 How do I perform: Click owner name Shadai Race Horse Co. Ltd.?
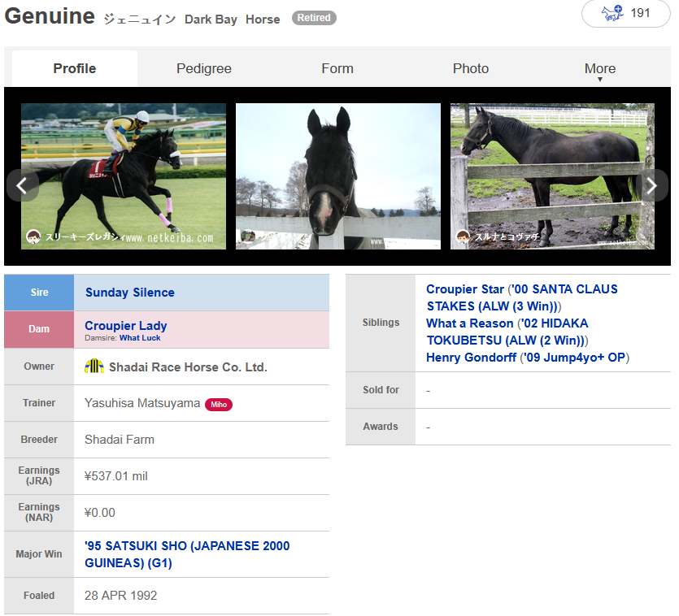[x=188, y=367]
